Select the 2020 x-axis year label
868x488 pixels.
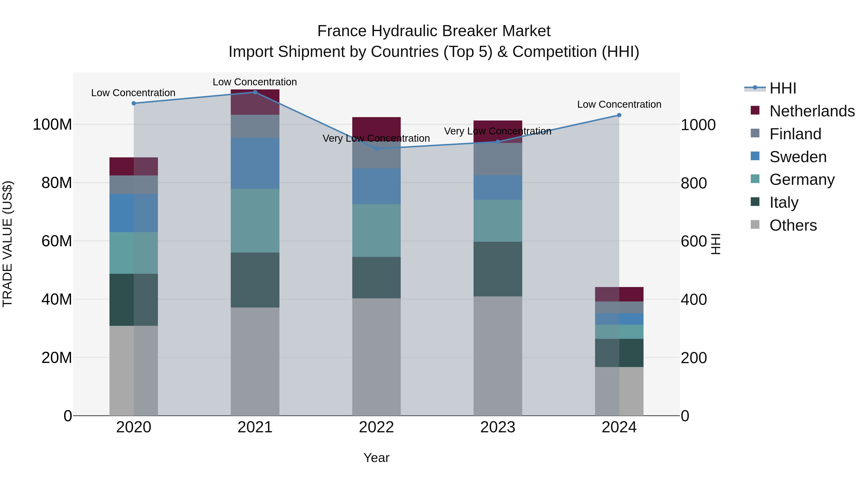[x=134, y=427]
